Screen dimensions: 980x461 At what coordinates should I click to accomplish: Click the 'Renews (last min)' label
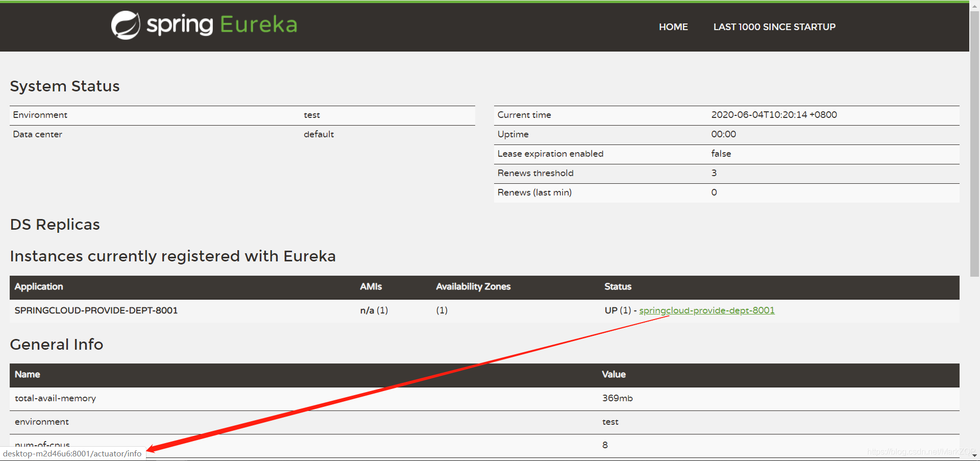click(x=534, y=192)
